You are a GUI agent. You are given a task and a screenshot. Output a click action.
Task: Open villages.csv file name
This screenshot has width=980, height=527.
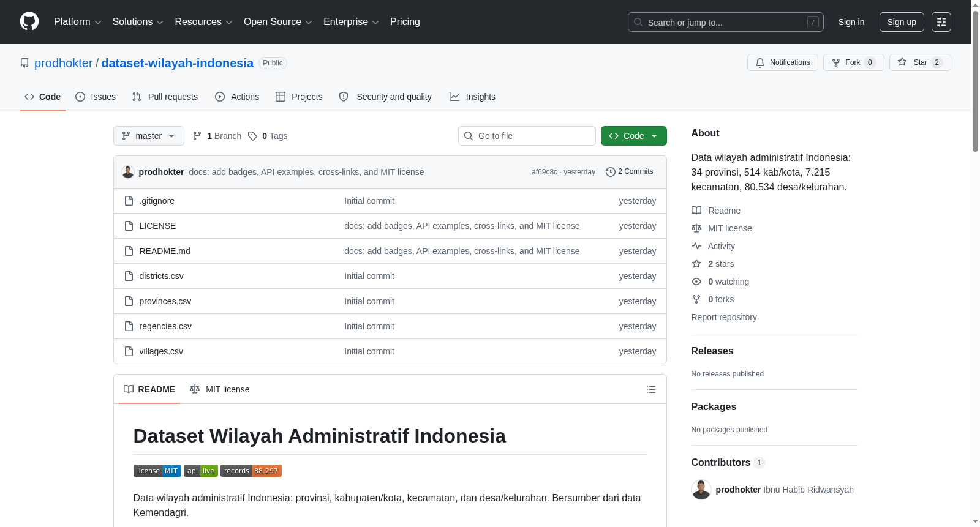[161, 351]
